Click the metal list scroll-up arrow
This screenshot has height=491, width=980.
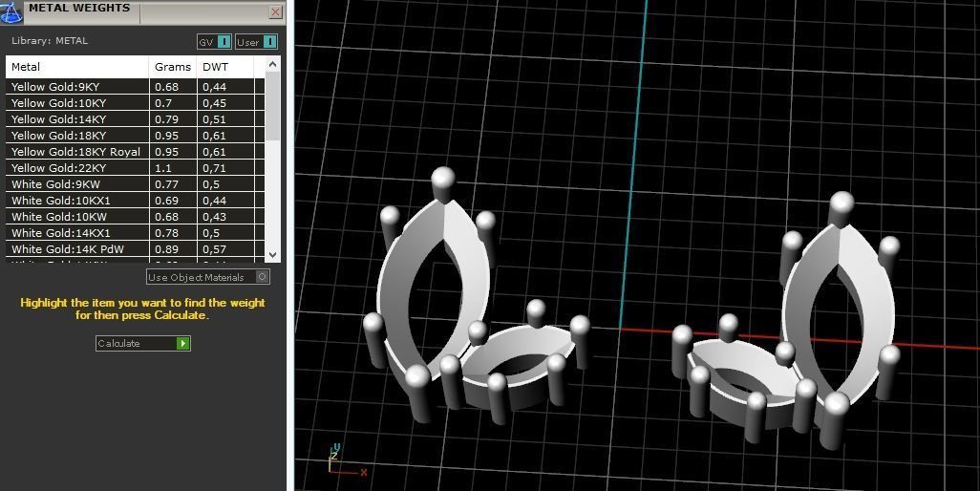point(272,64)
